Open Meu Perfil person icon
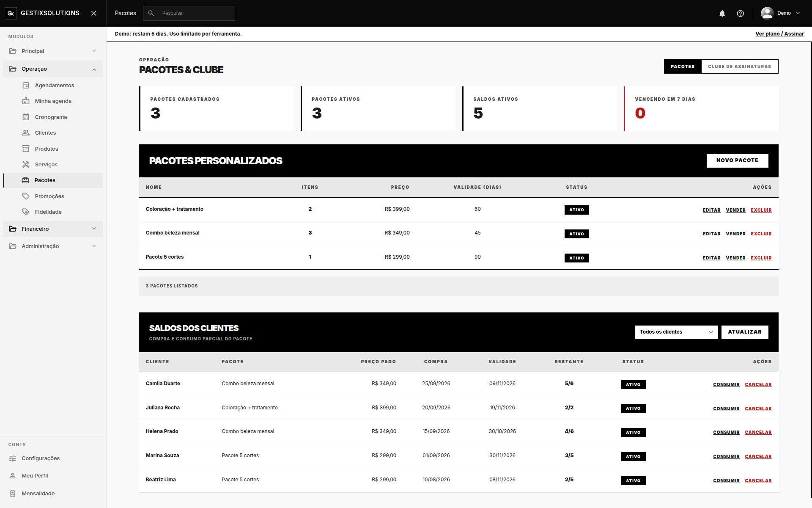Image resolution: width=812 pixels, height=508 pixels. pos(13,475)
